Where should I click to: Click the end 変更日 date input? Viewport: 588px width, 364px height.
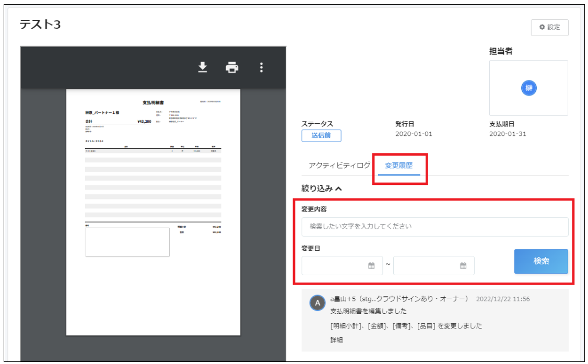433,266
